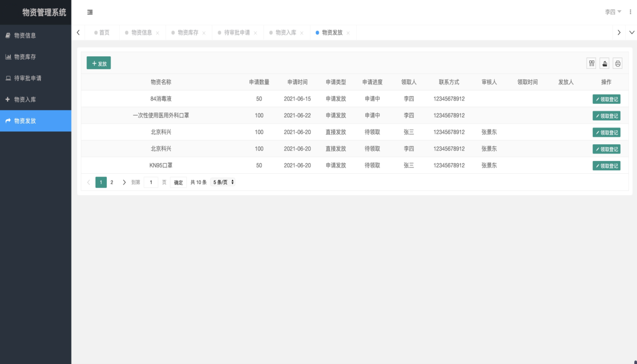637x364 pixels.
Task: Close the 物资库存 tab
Action: tap(204, 33)
